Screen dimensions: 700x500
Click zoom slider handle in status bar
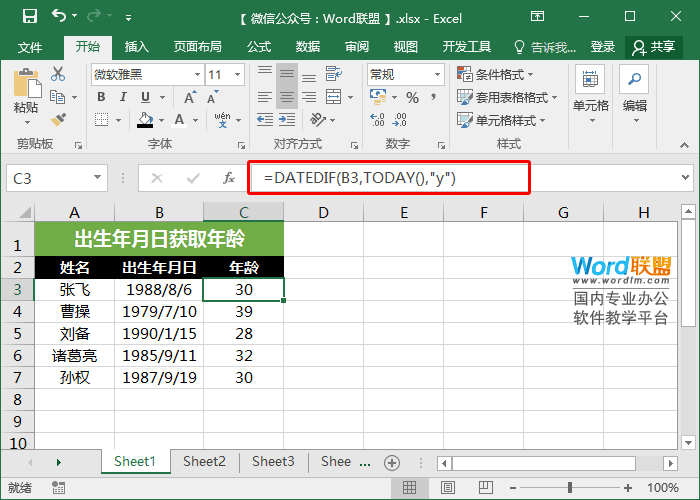(x=570, y=488)
